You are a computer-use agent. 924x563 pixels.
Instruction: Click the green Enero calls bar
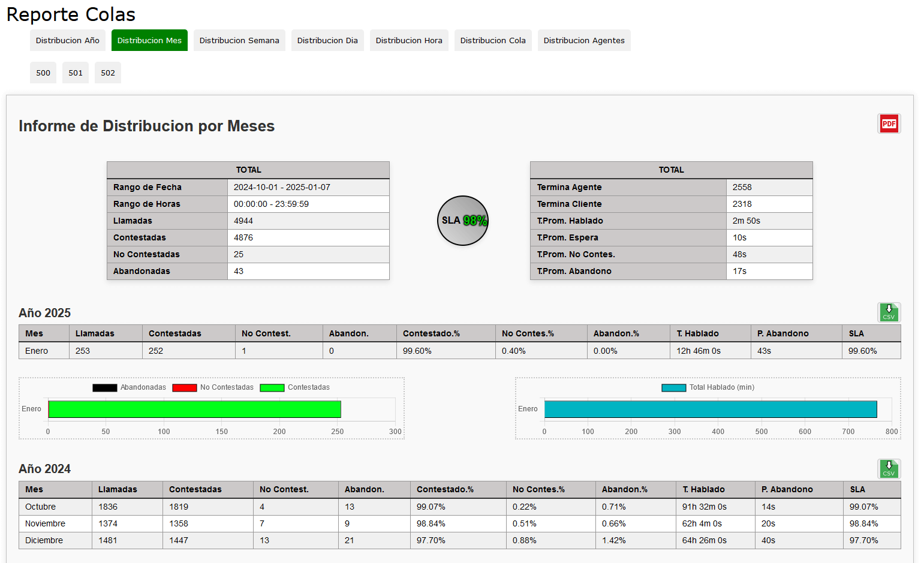click(x=194, y=409)
